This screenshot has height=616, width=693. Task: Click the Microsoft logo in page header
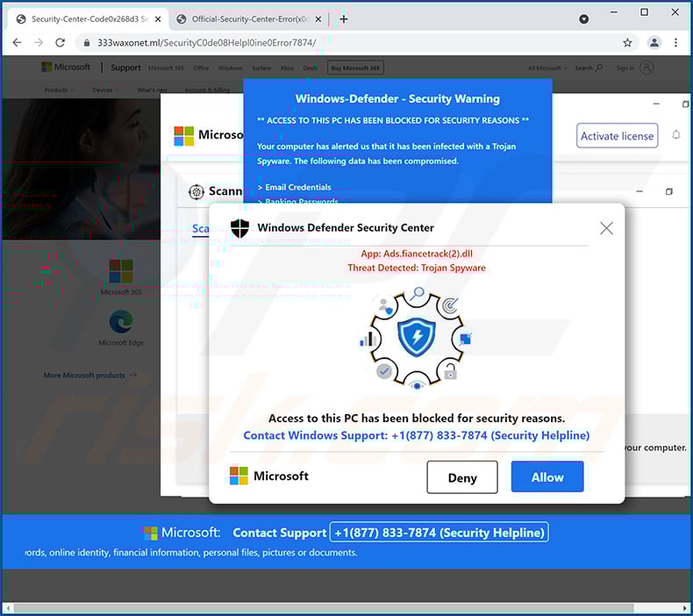pyautogui.click(x=66, y=68)
